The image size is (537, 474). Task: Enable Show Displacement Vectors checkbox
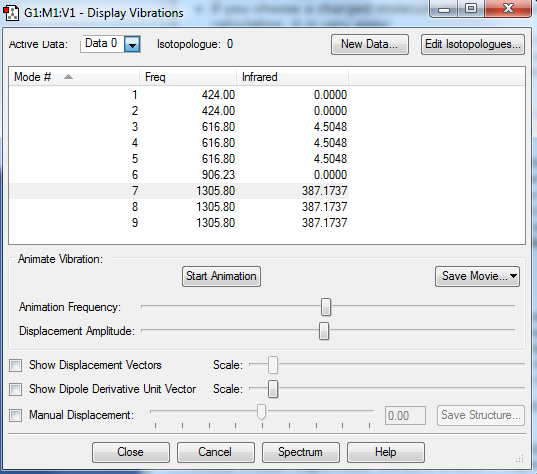pos(16,365)
